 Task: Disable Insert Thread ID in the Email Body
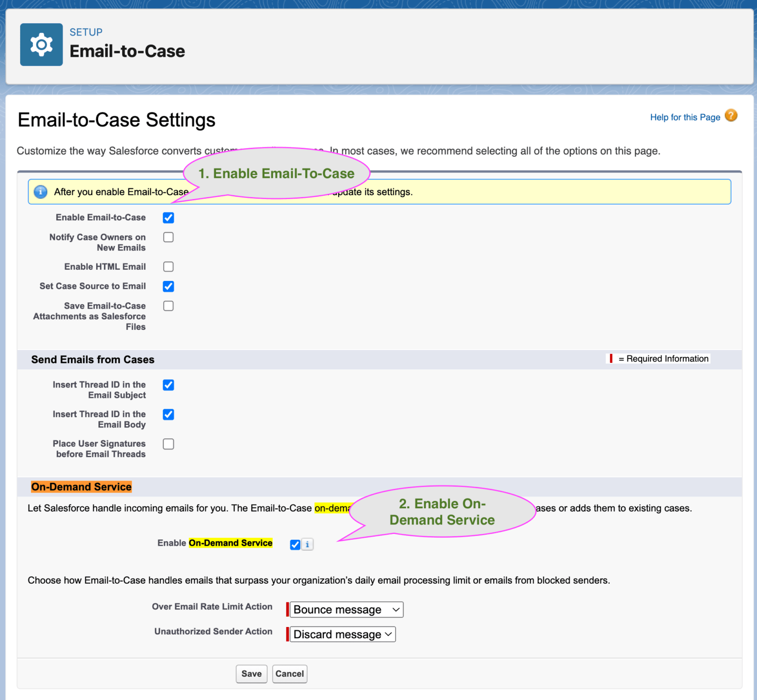point(168,415)
